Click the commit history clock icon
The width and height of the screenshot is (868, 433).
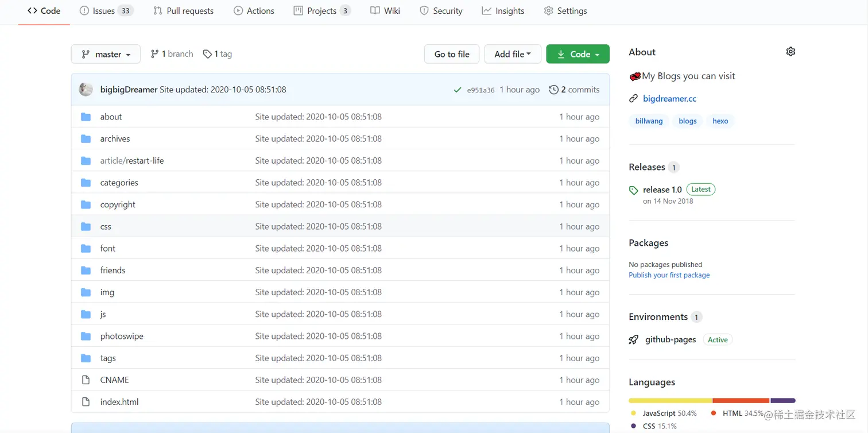pos(553,90)
